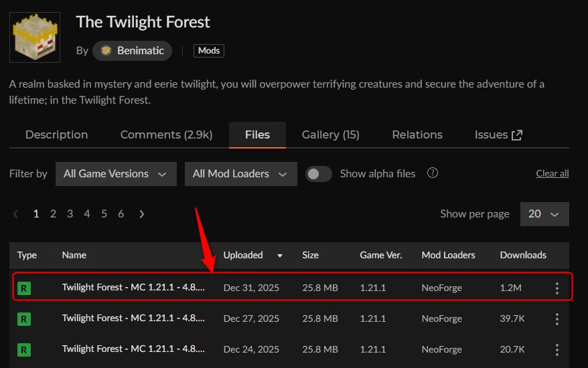Toggle the Show alpha files switch
This screenshot has height=368, width=588.
(x=318, y=174)
